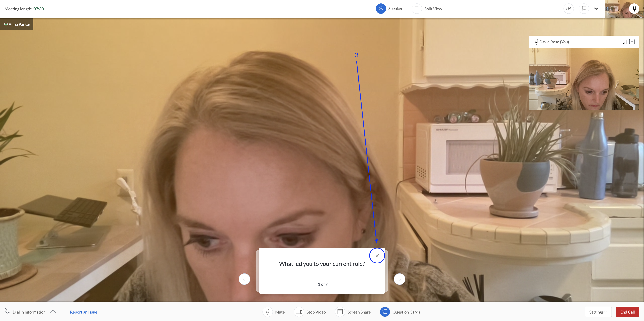Click the David Rose (You) video thumbnail
The image size is (644, 321).
(584, 79)
